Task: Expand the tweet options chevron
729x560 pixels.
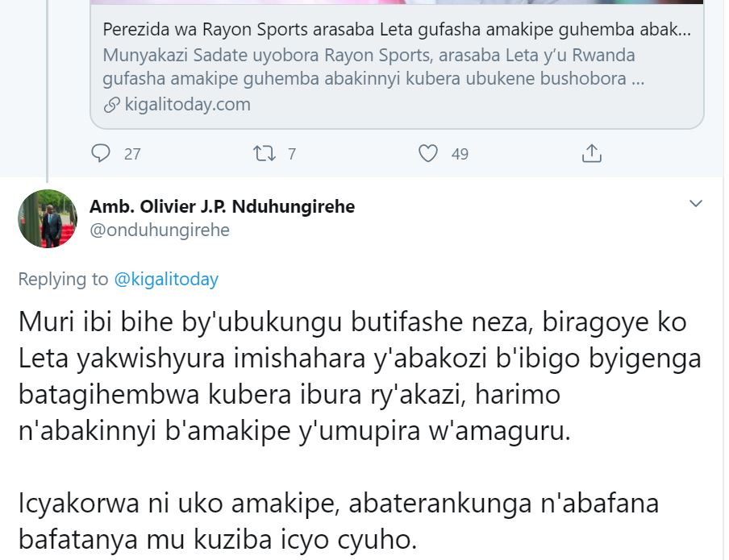Action: (x=695, y=205)
